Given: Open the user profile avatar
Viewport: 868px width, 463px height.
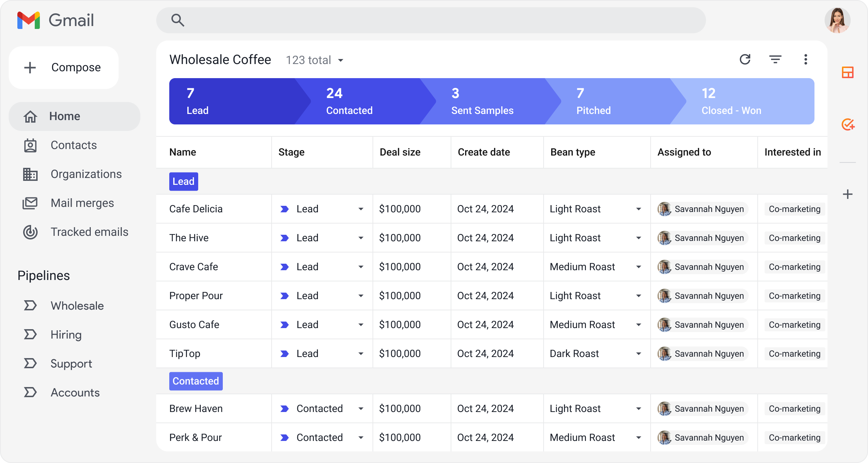Looking at the screenshot, I should tap(837, 20).
